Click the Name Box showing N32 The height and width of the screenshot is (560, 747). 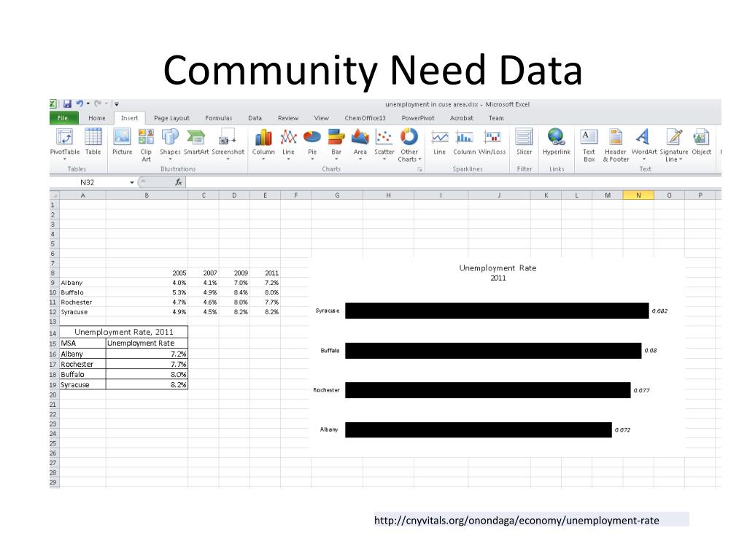pyautogui.click(x=88, y=182)
